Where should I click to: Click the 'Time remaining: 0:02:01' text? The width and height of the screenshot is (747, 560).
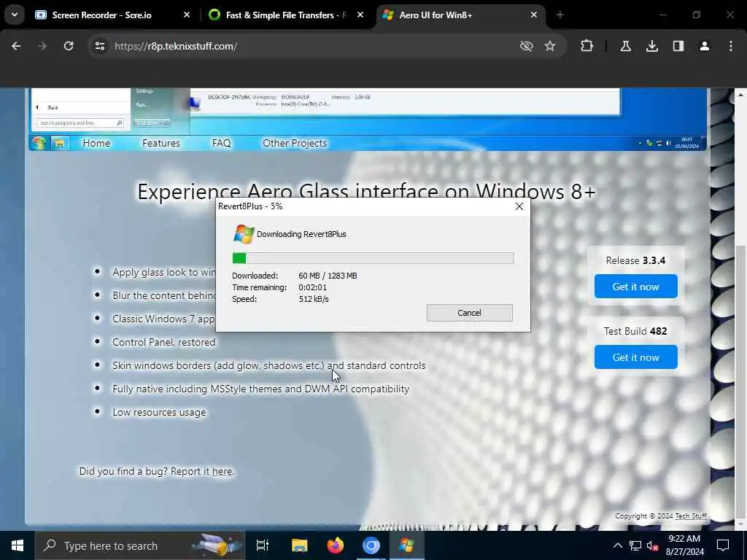279,287
